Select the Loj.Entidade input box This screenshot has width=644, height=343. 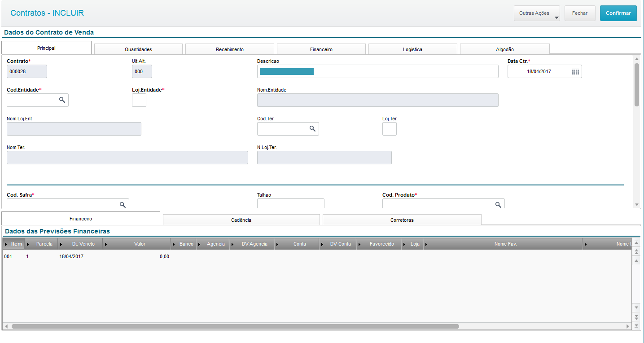139,100
